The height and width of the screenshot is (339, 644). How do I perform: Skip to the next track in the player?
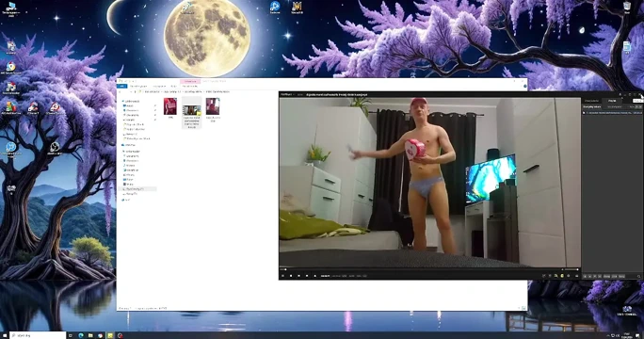coord(307,276)
